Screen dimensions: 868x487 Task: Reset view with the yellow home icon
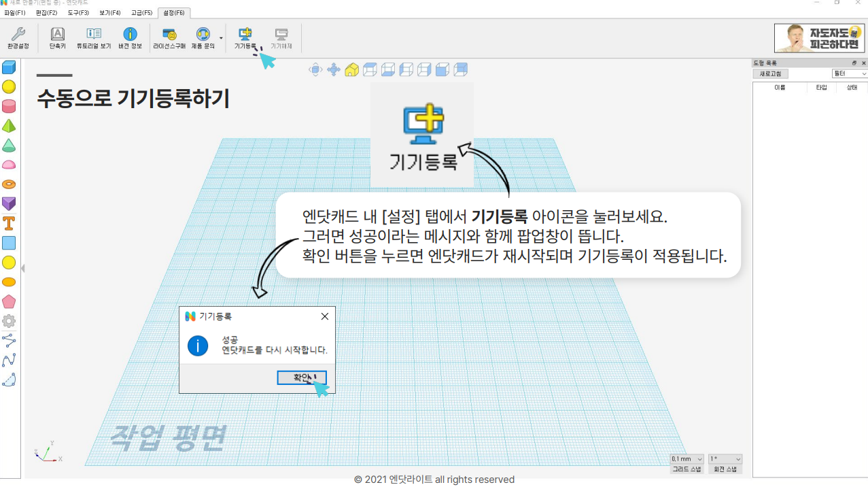[351, 69]
